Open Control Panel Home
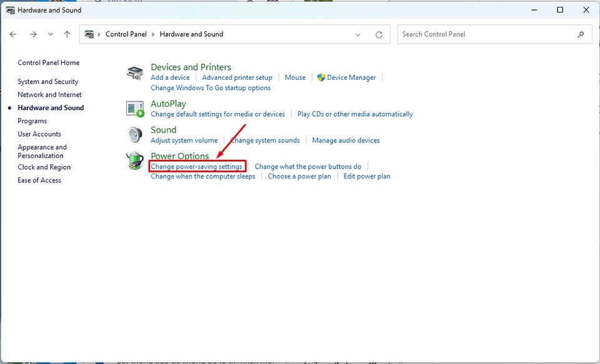600x364 pixels. [x=49, y=62]
